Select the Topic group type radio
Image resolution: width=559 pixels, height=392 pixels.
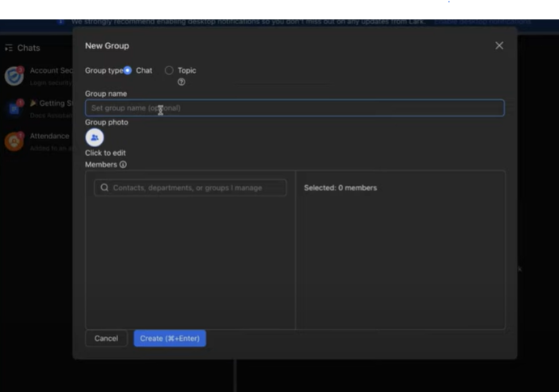pos(169,70)
